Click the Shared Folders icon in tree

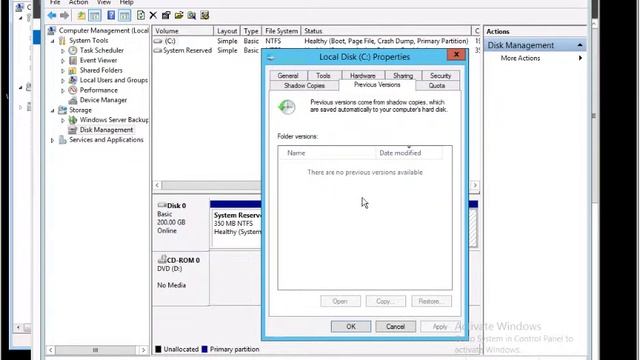coord(73,70)
